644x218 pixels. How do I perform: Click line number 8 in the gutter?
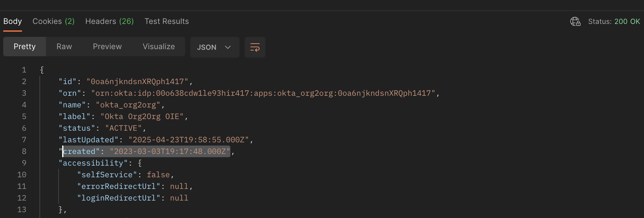point(24,151)
